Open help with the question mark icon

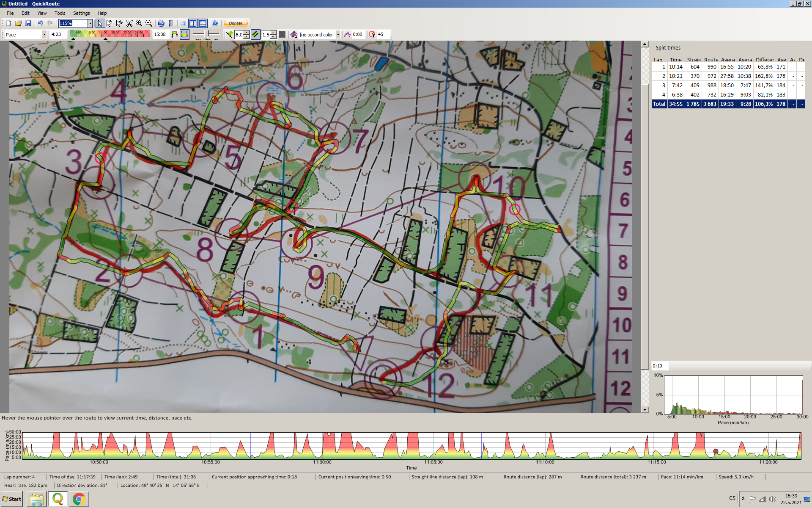click(x=215, y=23)
